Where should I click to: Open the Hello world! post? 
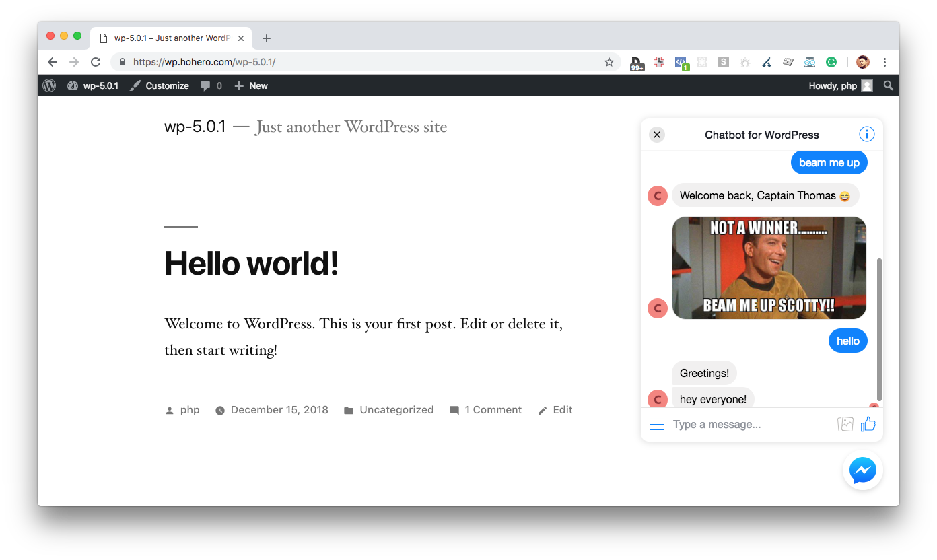point(251,263)
